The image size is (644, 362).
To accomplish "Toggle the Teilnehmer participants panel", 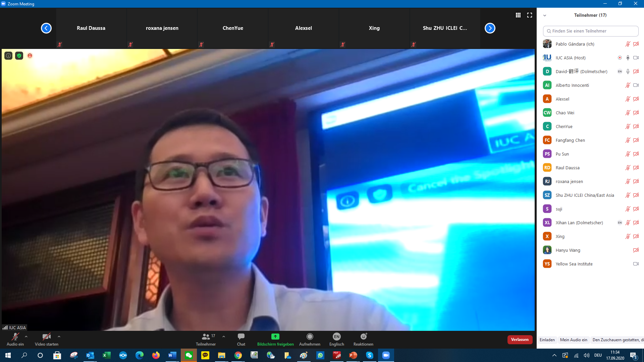I will [206, 339].
